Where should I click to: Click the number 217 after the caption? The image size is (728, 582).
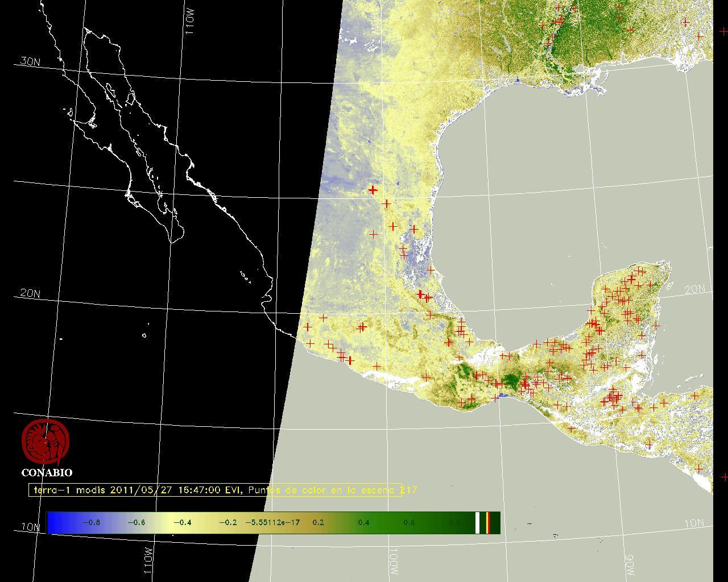(x=409, y=489)
